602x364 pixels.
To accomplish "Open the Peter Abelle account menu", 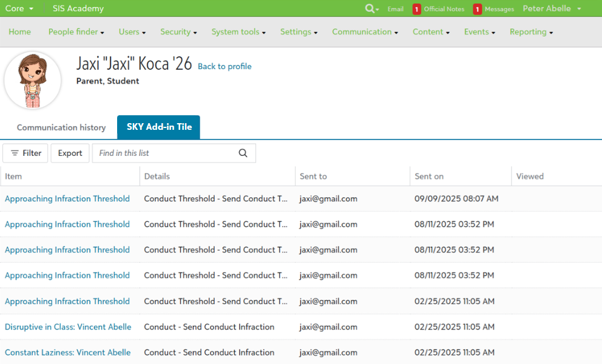I will tap(547, 9).
